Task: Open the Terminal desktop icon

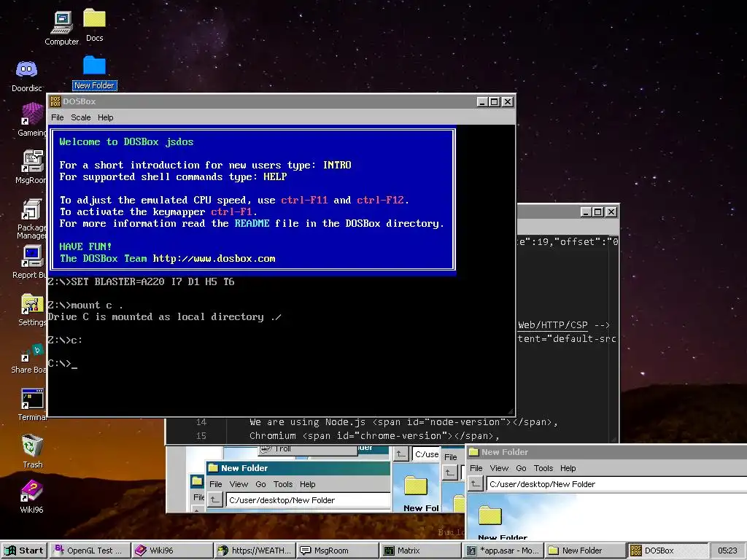Action: 32,405
